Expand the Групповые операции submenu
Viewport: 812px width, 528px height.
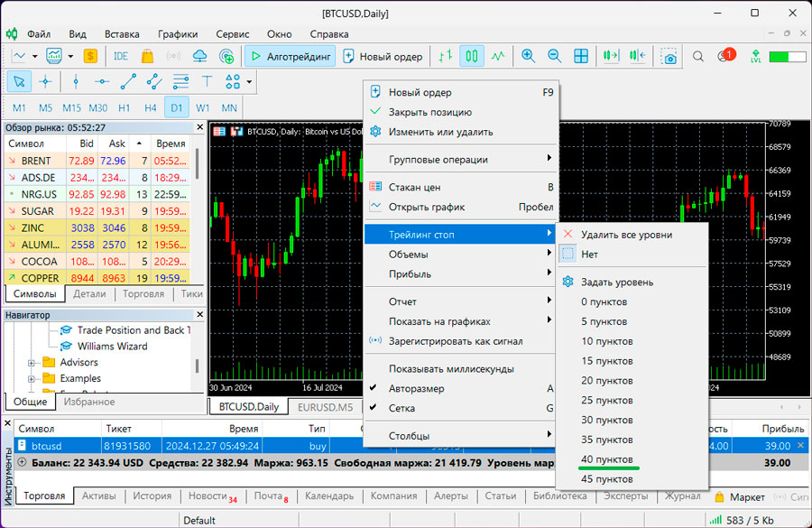460,159
